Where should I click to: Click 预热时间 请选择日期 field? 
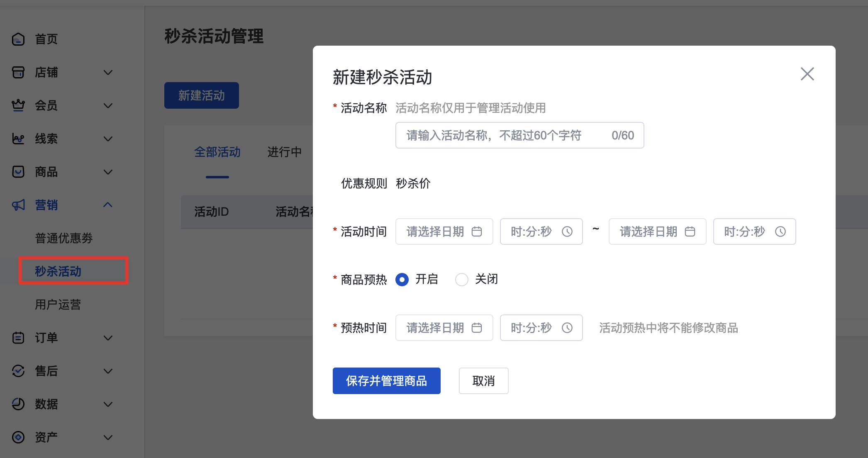pyautogui.click(x=444, y=328)
